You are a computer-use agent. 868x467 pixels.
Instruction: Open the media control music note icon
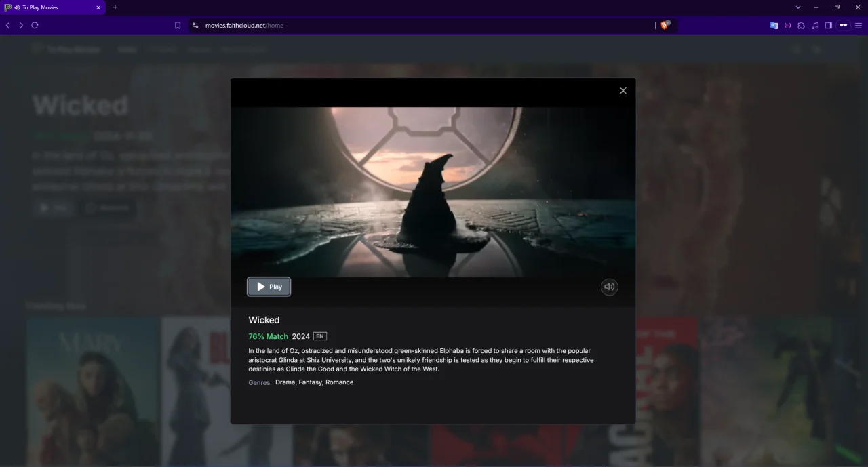point(814,25)
